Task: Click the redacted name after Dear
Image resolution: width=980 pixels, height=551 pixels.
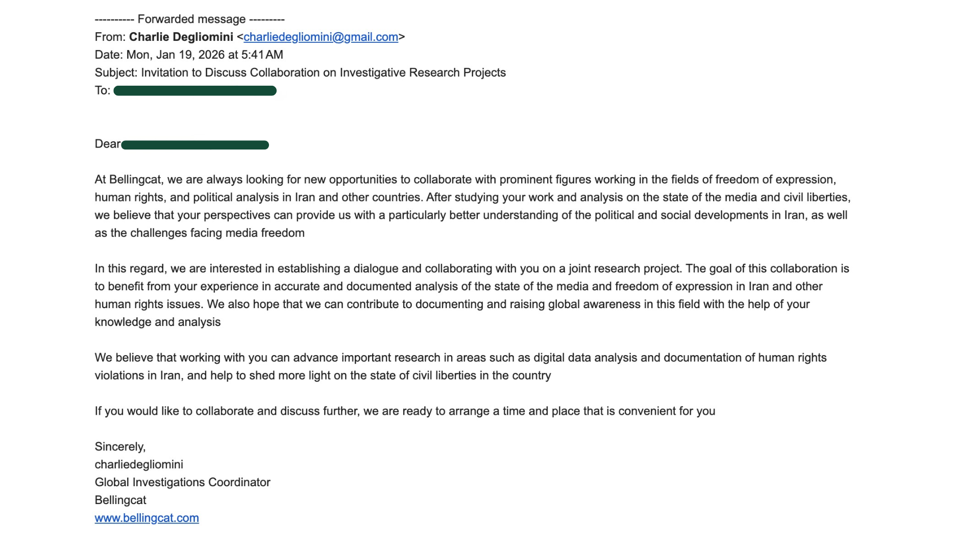Action: (195, 145)
